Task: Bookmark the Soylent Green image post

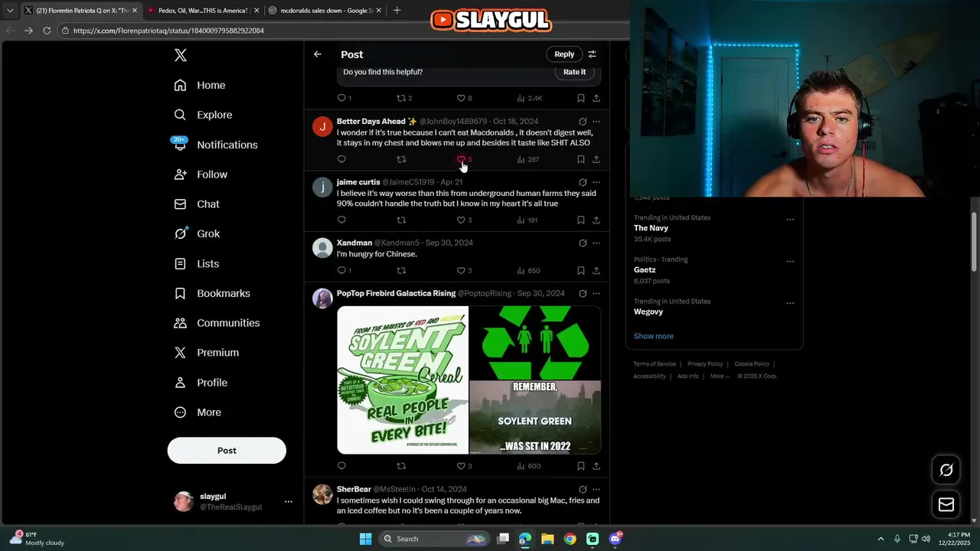Action: pyautogui.click(x=581, y=465)
